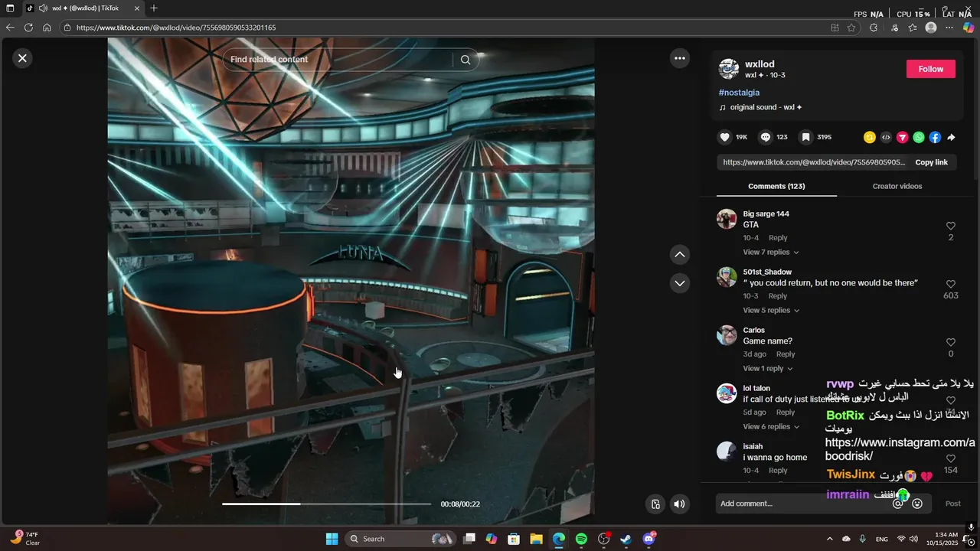Show hidden system tray icons
980x551 pixels.
tap(829, 539)
